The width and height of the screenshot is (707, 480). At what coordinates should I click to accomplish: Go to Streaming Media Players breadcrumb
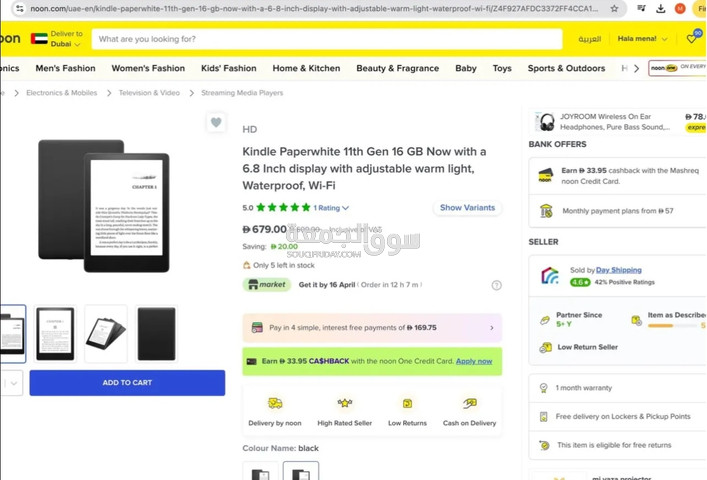pos(242,93)
